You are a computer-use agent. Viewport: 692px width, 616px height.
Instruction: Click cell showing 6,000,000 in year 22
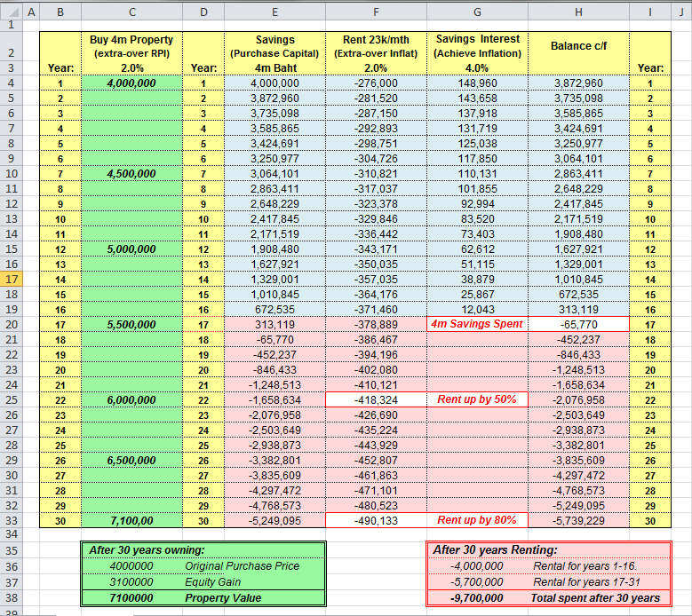pos(131,400)
